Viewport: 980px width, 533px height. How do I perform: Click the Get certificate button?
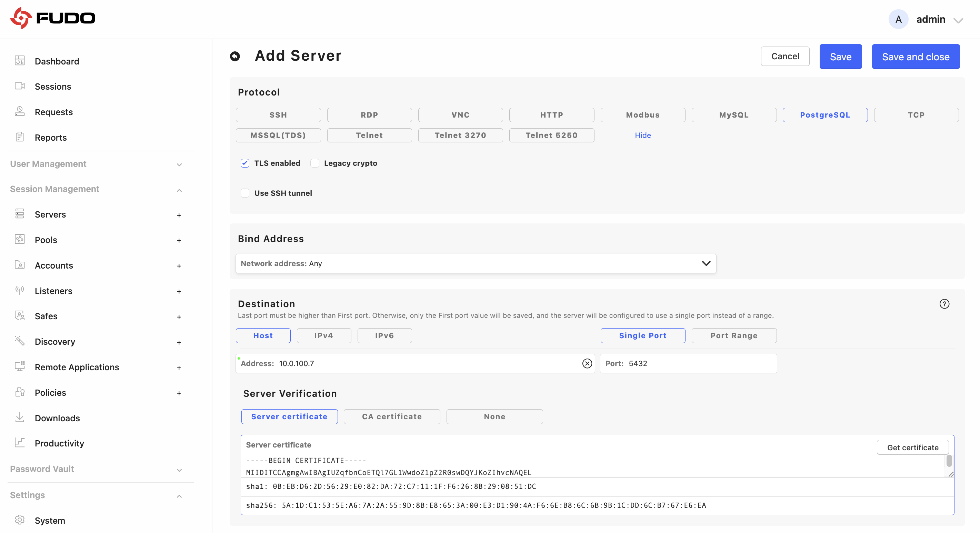click(x=913, y=447)
